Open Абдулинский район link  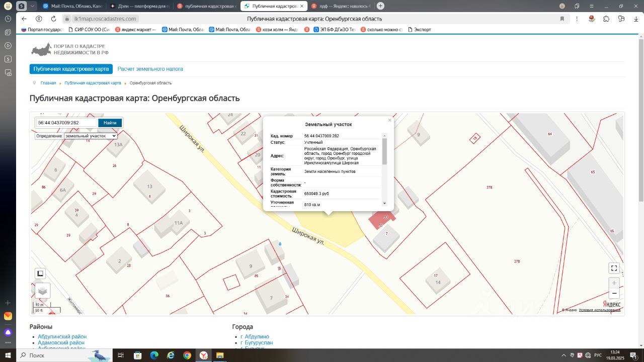coord(62,337)
